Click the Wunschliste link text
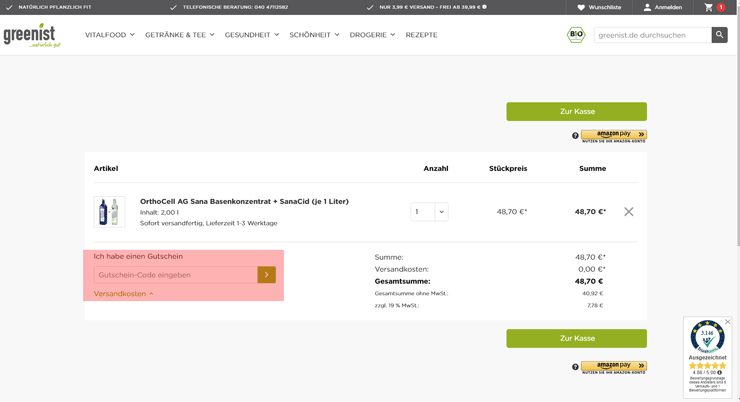Viewport: 740px width, 402px height. coord(605,7)
